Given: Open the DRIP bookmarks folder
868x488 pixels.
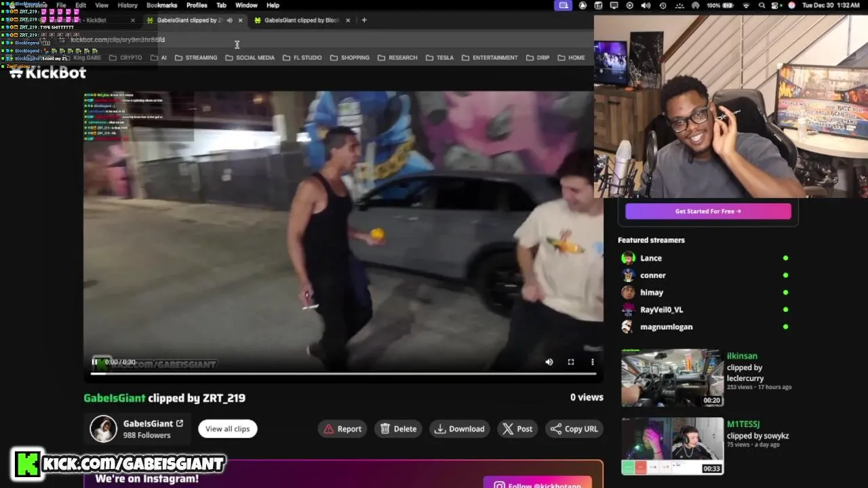Looking at the screenshot, I should point(538,58).
